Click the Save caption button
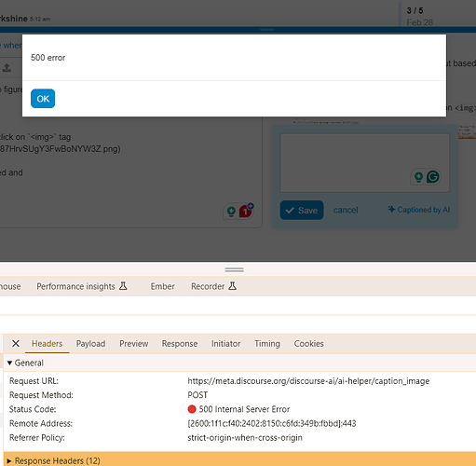 coord(302,211)
